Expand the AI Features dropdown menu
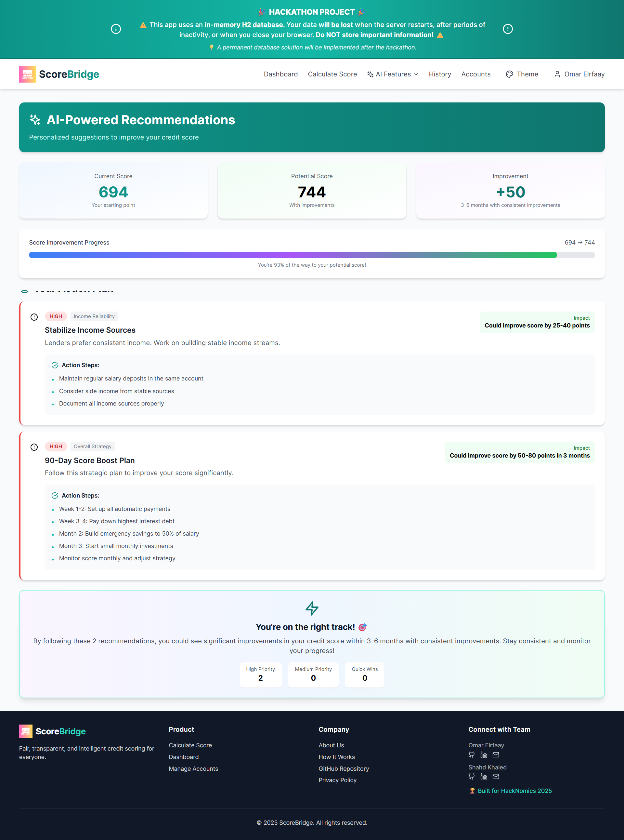624x840 pixels. pyautogui.click(x=393, y=74)
